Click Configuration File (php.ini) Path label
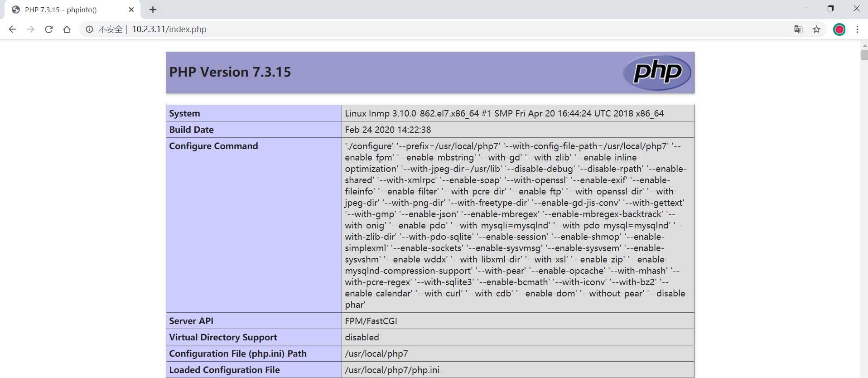 (238, 354)
